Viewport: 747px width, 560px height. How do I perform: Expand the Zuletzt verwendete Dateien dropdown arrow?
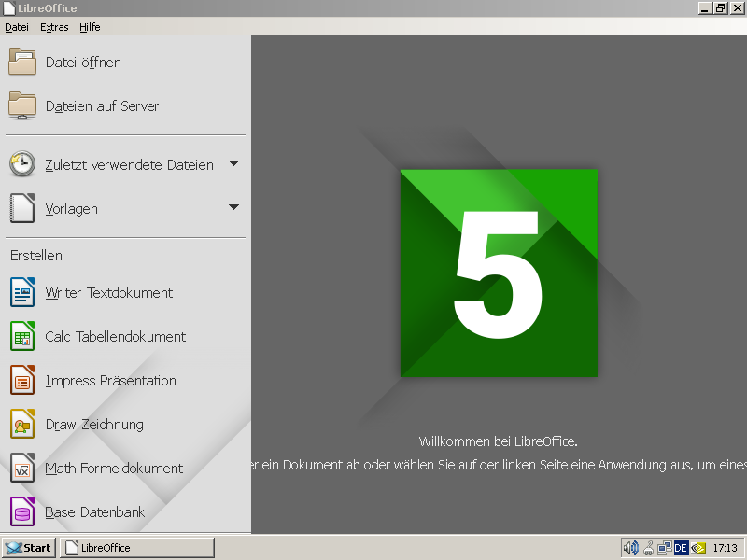click(233, 163)
